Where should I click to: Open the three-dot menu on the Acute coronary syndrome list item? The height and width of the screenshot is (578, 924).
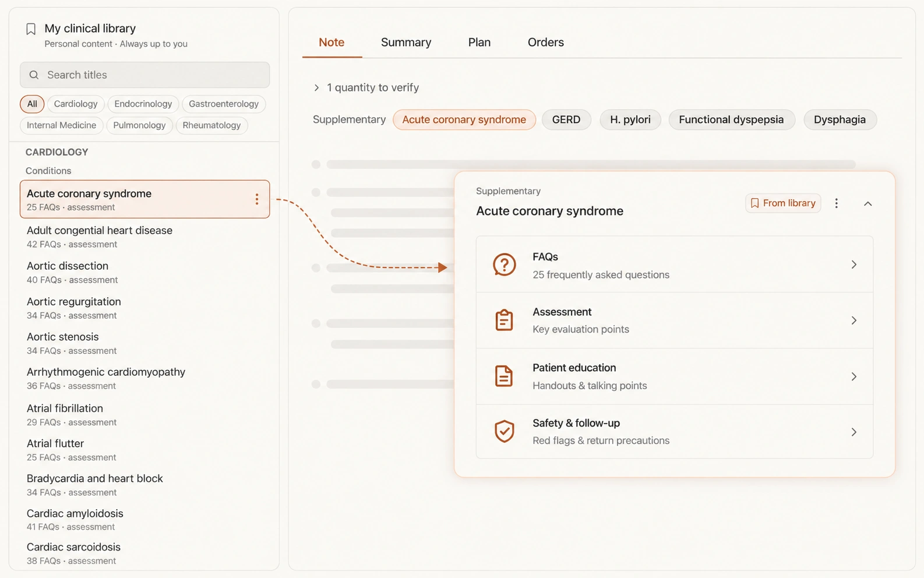(x=256, y=199)
